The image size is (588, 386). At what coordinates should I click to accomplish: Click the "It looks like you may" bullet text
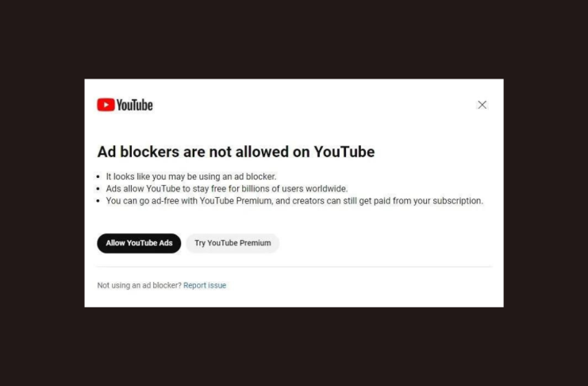(191, 176)
